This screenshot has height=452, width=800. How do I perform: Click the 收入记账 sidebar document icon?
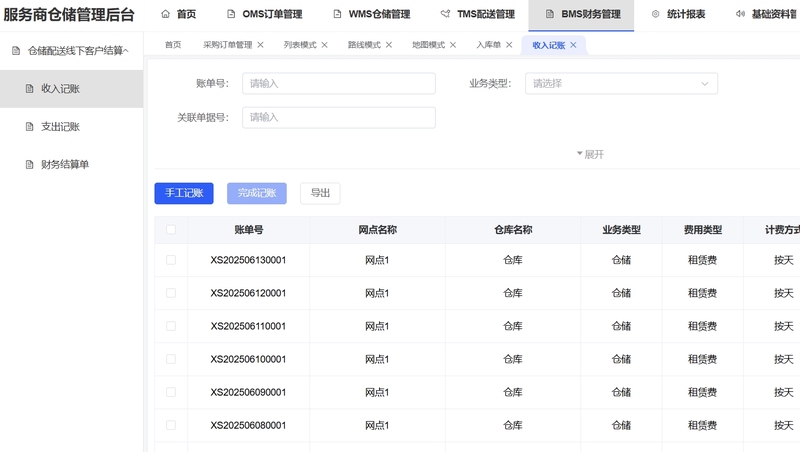pyautogui.click(x=30, y=89)
